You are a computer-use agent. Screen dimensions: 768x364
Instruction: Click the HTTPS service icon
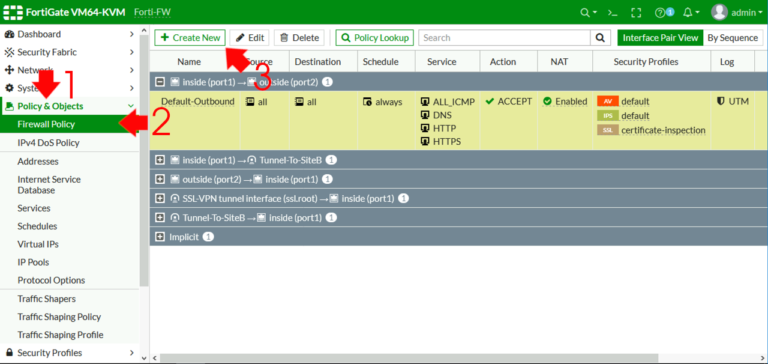425,142
